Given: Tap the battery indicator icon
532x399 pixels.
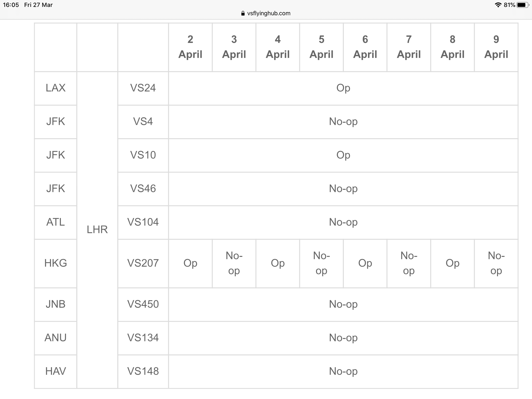Looking at the screenshot, I should coord(523,5).
